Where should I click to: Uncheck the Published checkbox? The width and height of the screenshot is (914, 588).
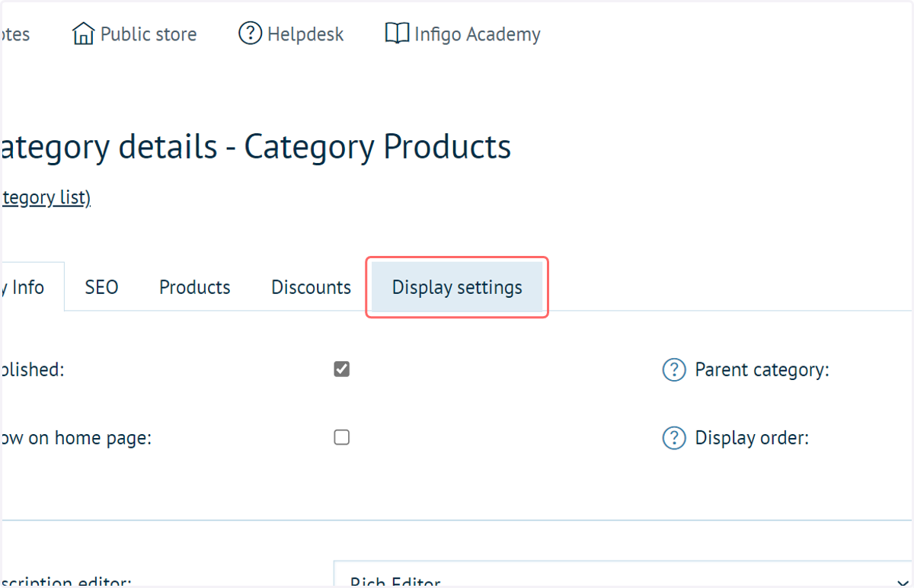[342, 369]
